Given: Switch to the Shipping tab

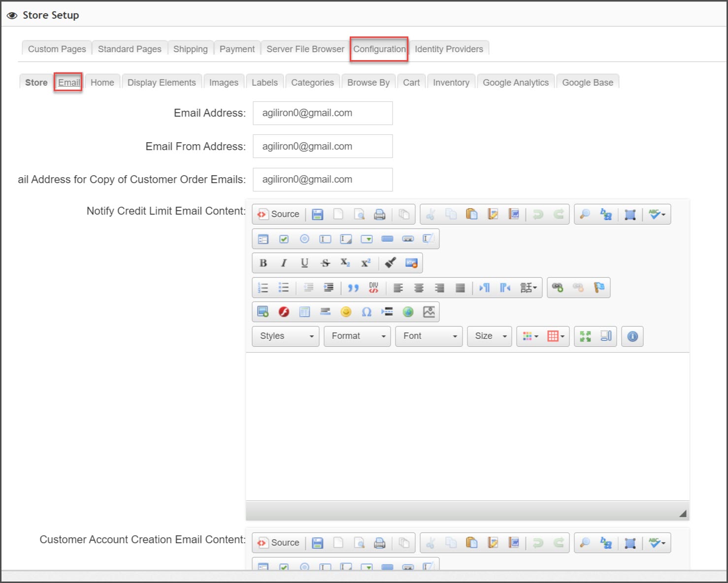Looking at the screenshot, I should click(x=191, y=49).
